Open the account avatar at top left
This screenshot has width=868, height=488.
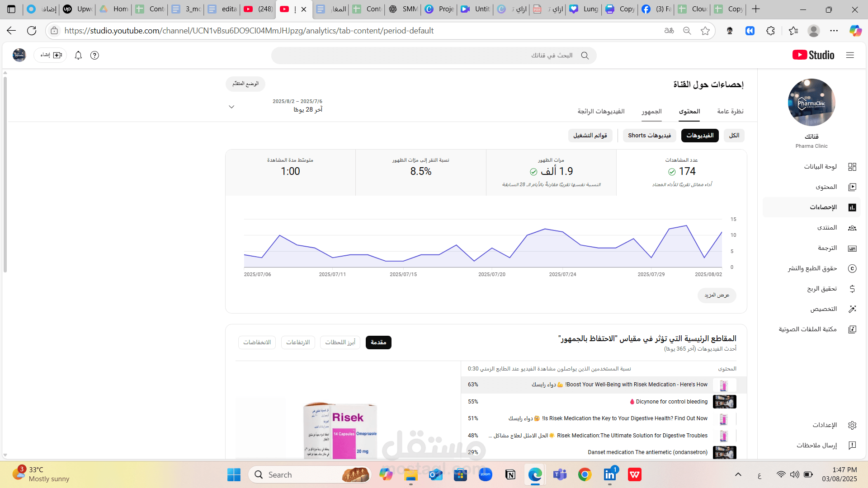(x=19, y=55)
